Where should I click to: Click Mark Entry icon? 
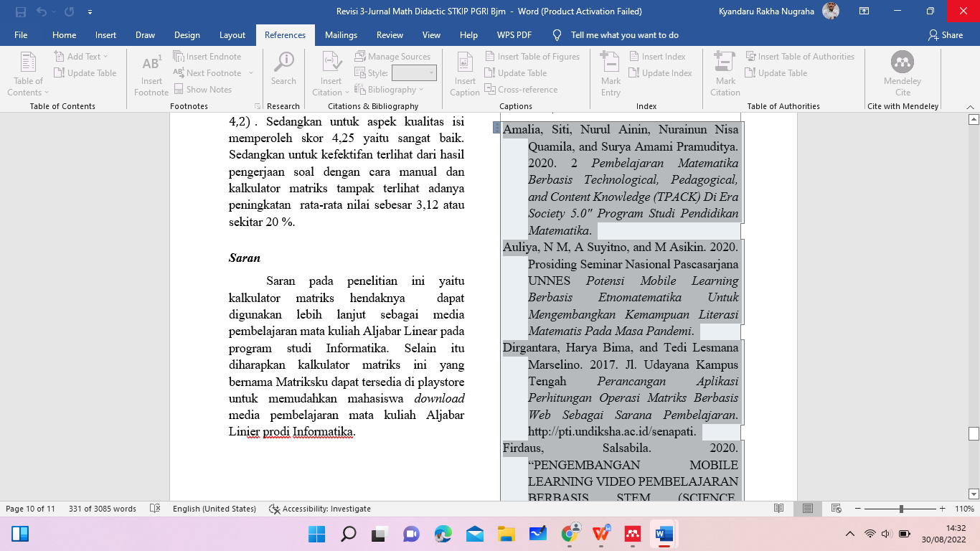[x=611, y=74]
